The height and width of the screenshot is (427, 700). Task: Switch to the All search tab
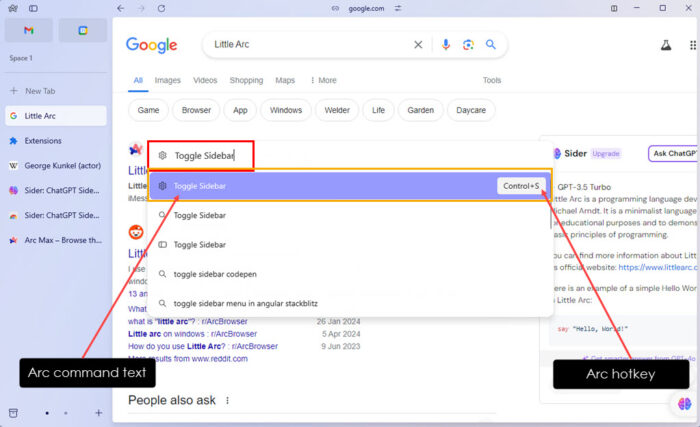(138, 80)
